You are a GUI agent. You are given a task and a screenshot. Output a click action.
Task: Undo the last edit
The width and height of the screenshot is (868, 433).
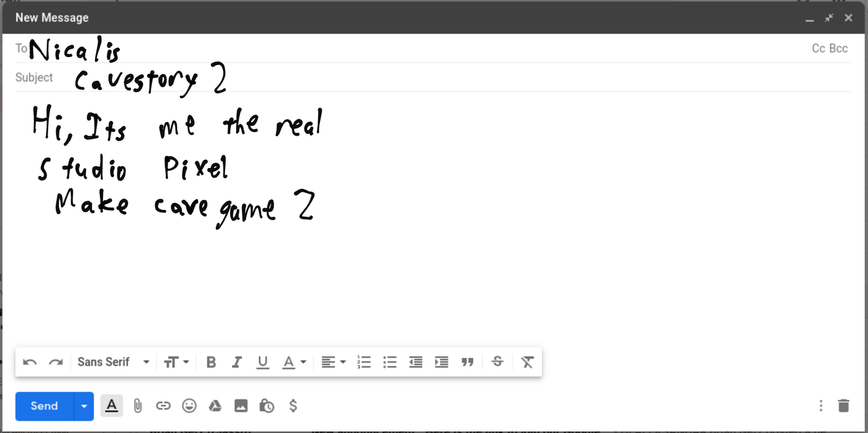30,363
